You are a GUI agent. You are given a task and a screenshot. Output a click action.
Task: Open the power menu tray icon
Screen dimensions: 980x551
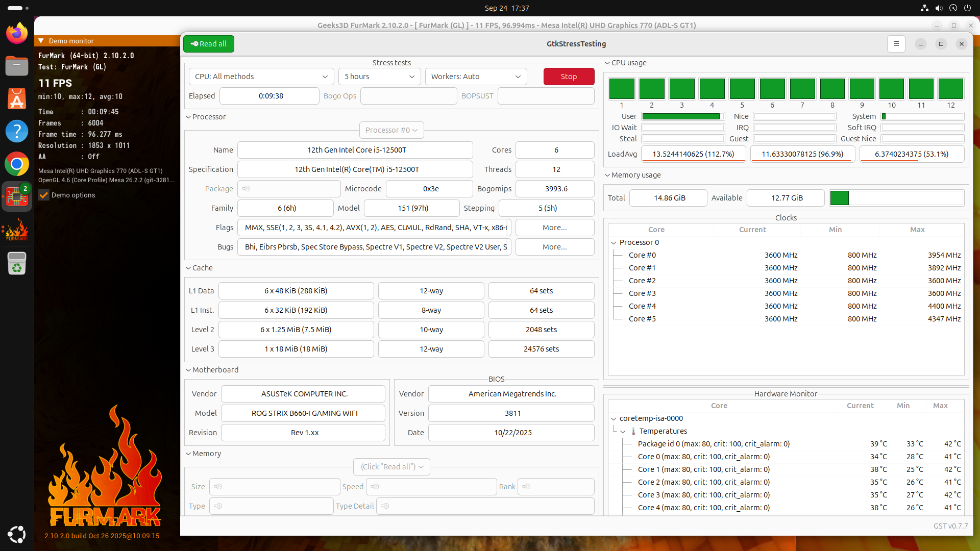(967, 8)
